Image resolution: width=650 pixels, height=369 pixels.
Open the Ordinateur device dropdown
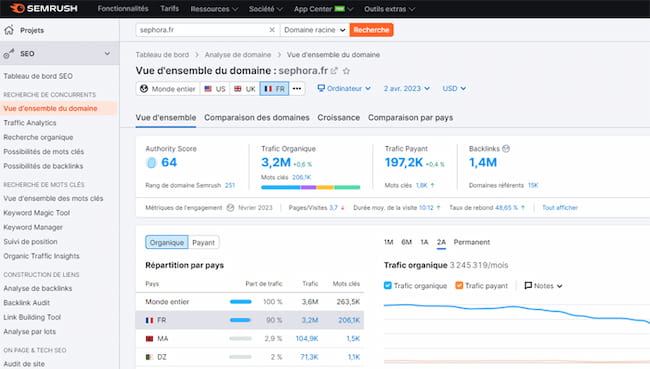tap(344, 89)
